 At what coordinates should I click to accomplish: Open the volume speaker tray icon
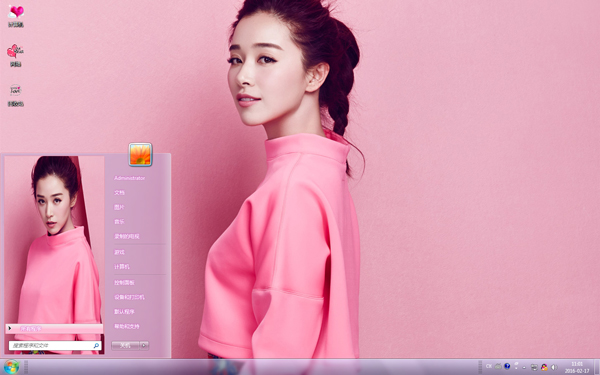(x=553, y=367)
